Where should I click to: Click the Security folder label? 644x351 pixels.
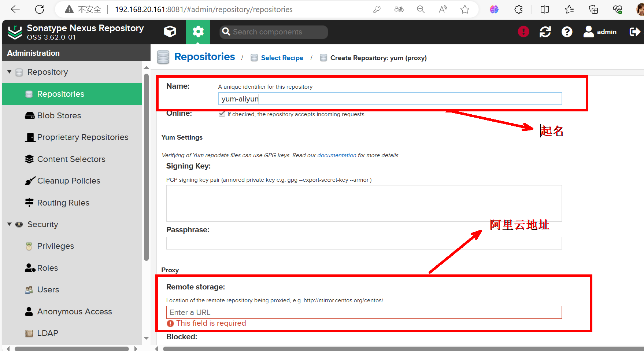pos(43,224)
